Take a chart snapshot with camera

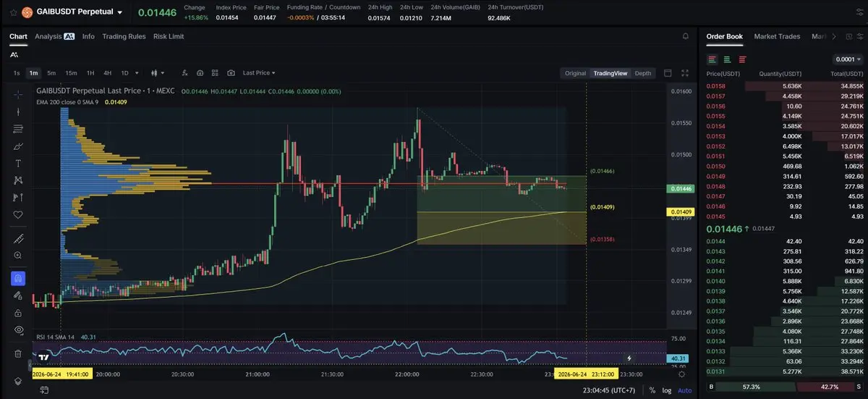coord(231,73)
